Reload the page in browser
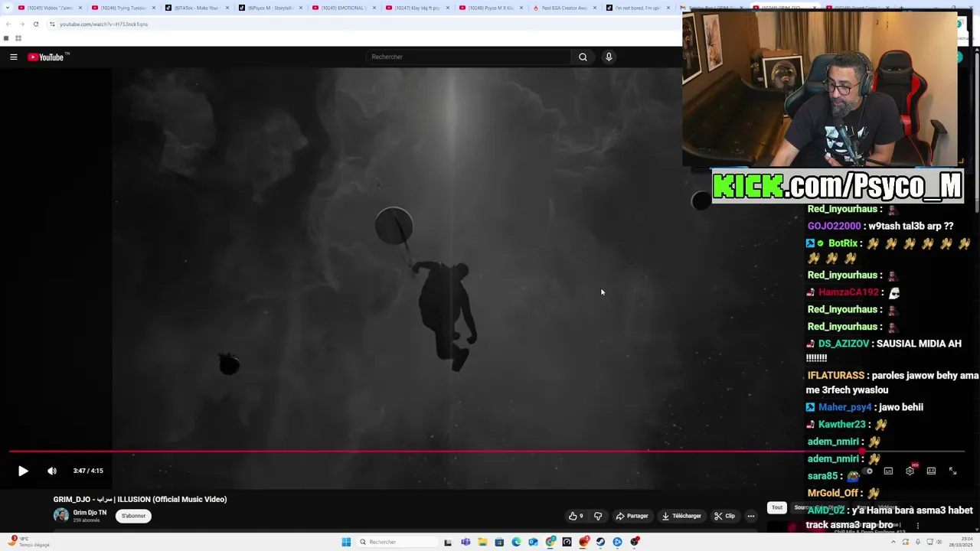This screenshot has width=980, height=551. point(35,24)
